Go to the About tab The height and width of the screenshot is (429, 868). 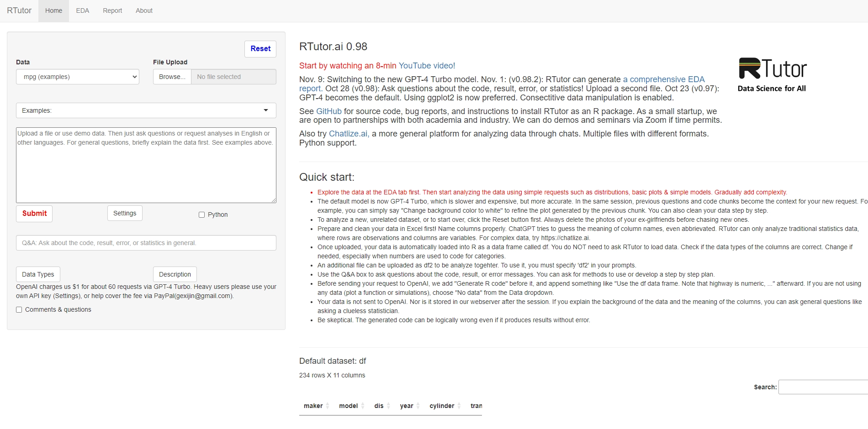point(144,10)
